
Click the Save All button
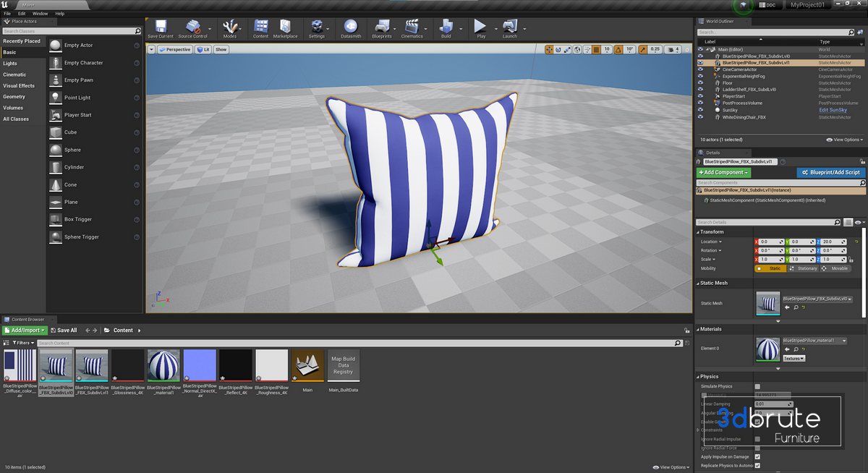pyautogui.click(x=63, y=331)
